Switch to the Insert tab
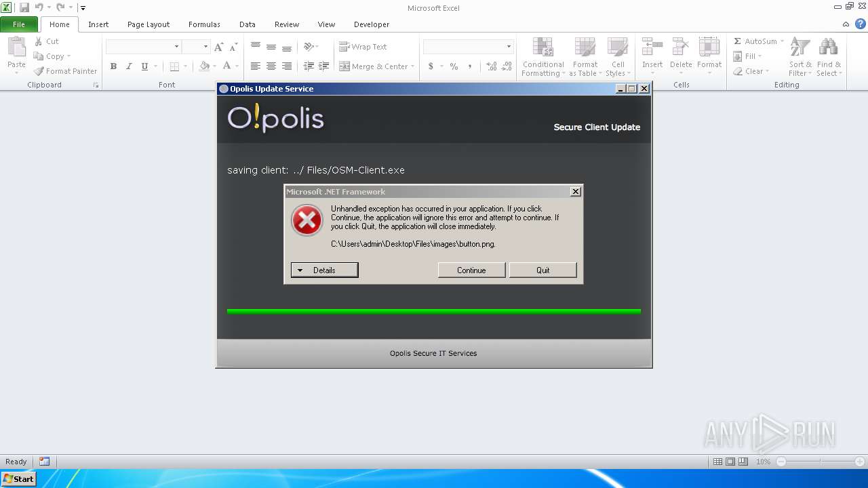Image resolution: width=868 pixels, height=488 pixels. click(x=98, y=24)
